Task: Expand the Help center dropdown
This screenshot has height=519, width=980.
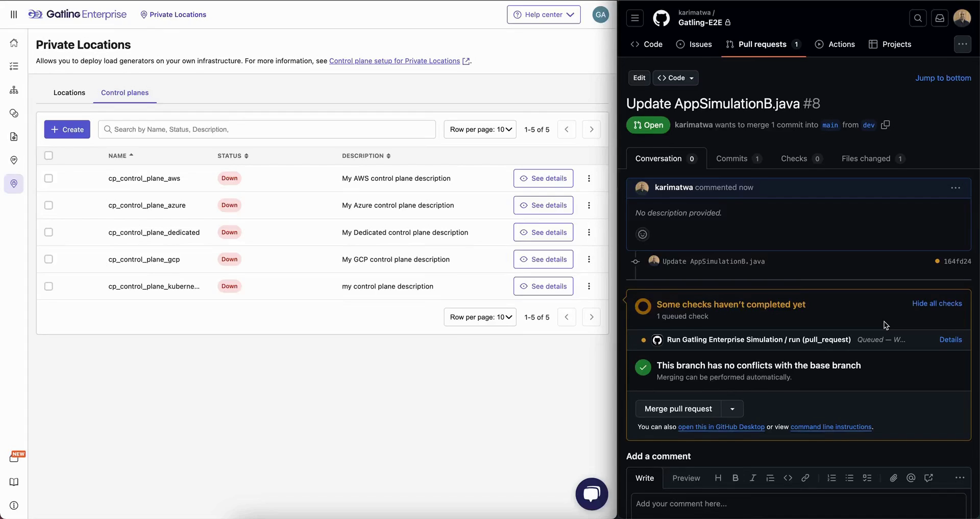Action: point(543,15)
